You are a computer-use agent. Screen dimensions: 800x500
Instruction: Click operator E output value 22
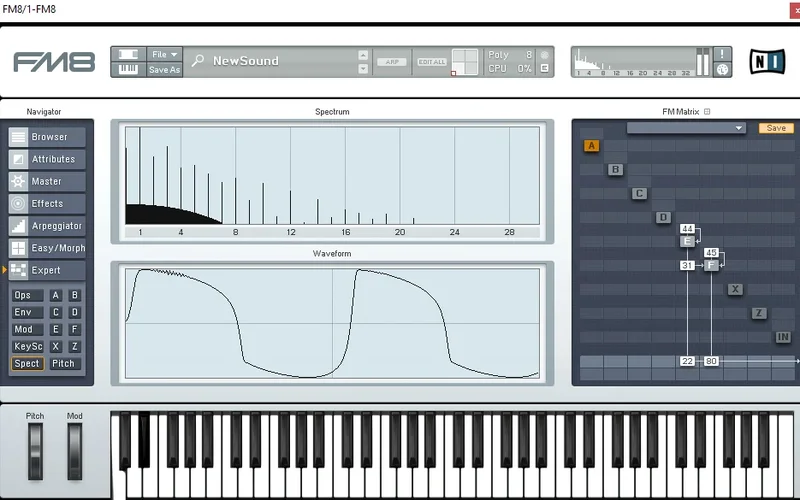click(687, 361)
